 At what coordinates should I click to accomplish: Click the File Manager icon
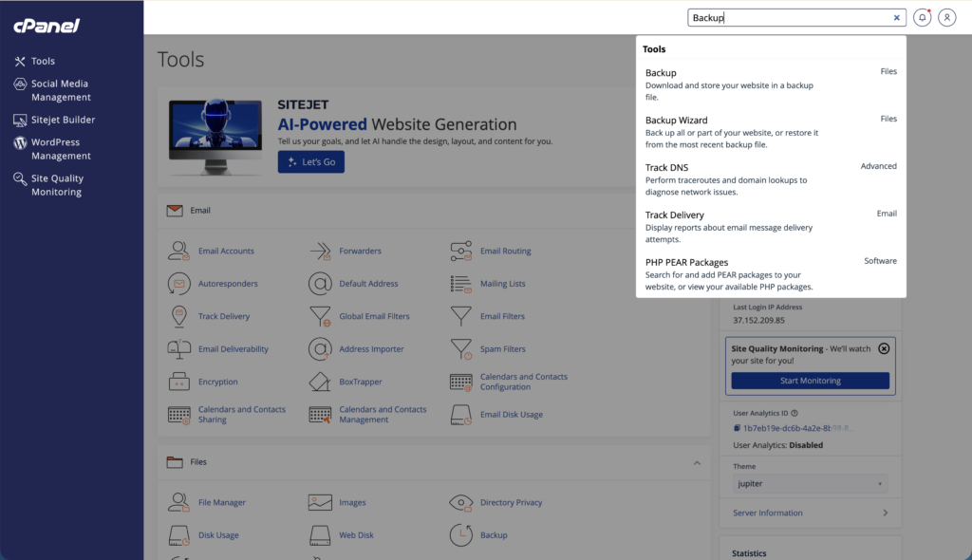click(178, 502)
